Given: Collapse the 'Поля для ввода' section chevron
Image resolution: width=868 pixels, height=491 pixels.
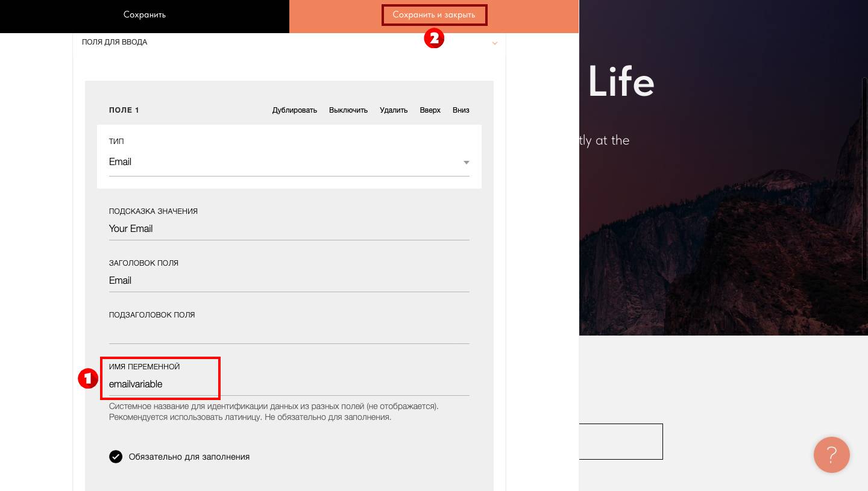Looking at the screenshot, I should pos(495,43).
